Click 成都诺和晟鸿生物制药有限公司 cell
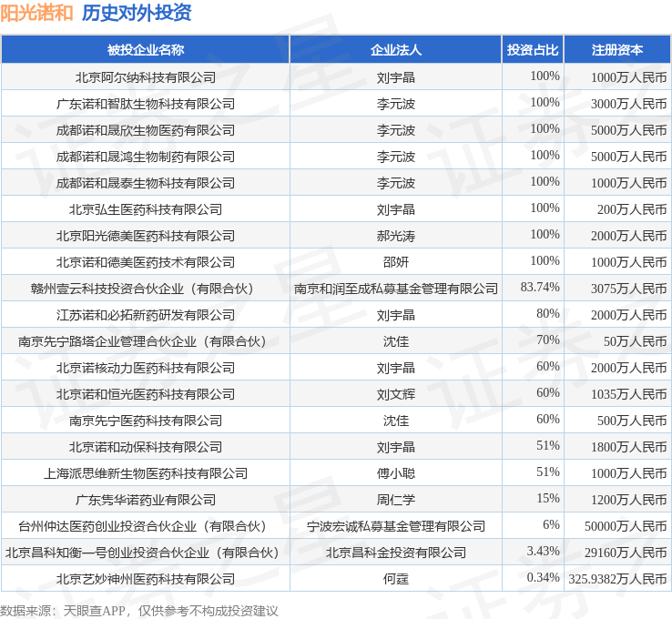This screenshot has width=672, height=619. click(146, 157)
